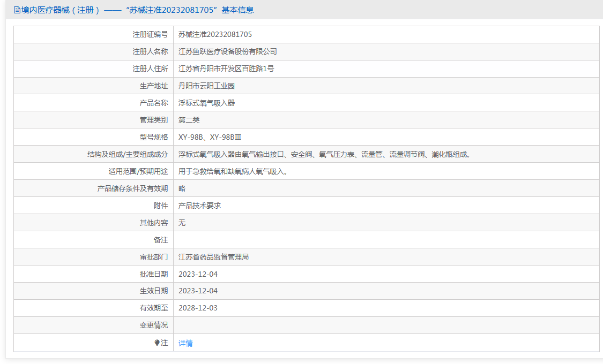The image size is (603, 364).
Task: Click the 批准日期 label
Action: tap(154, 274)
